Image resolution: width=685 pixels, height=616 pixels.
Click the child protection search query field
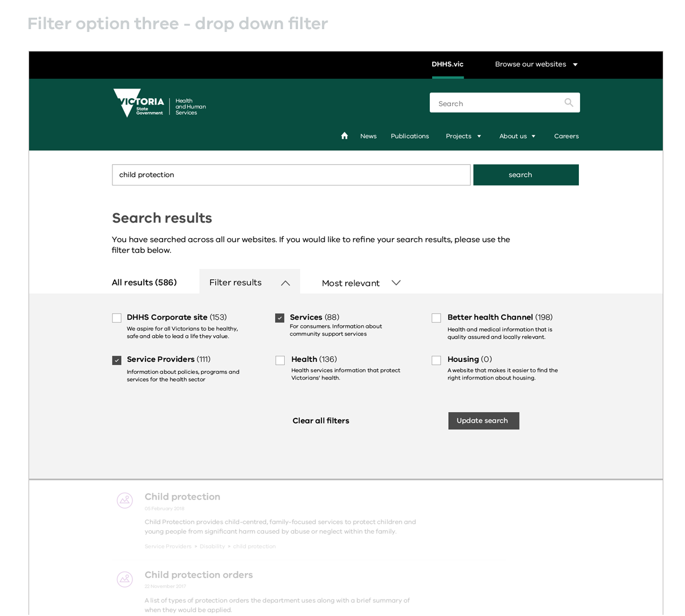tap(291, 175)
